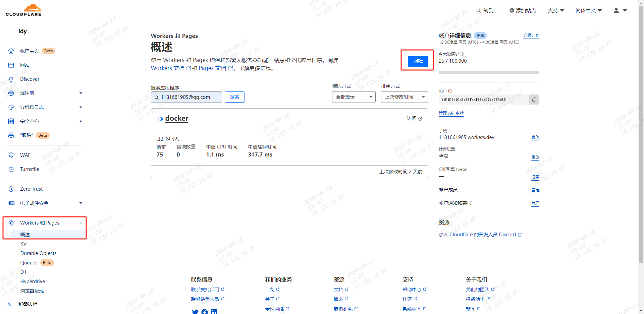
Task: Select Durable Objects in the sidebar
Action: 38,253
